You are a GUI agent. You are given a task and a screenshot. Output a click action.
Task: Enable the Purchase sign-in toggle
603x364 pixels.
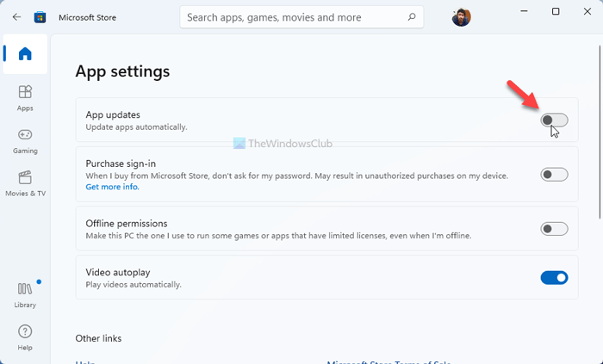554,175
